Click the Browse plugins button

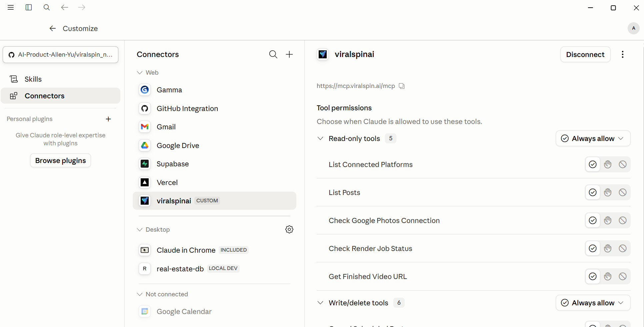[60, 160]
